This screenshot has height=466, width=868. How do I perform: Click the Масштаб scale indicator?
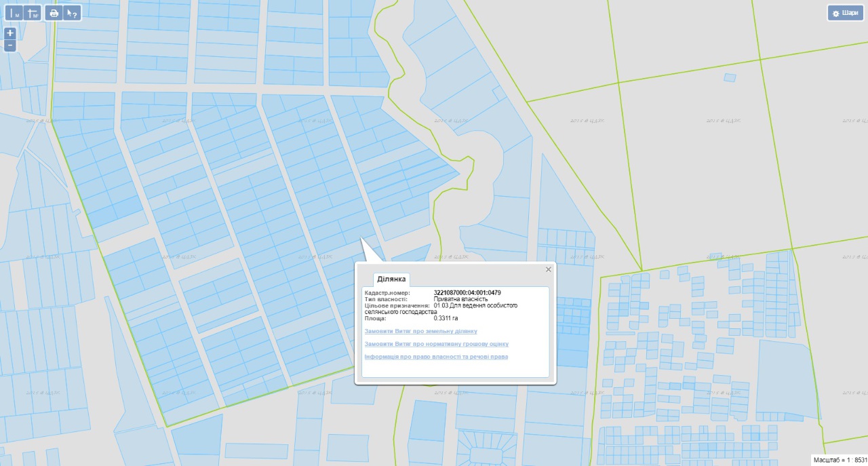coord(840,459)
